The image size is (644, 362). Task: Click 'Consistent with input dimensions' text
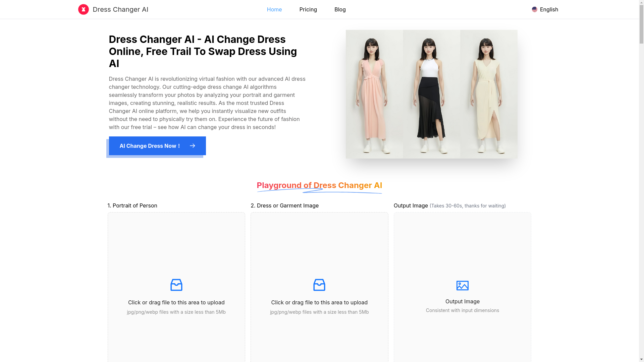coord(463,310)
